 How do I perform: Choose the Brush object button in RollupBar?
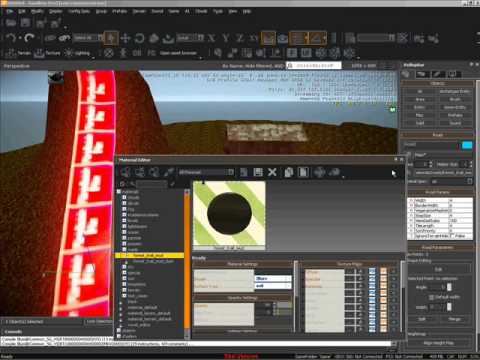pos(455,99)
